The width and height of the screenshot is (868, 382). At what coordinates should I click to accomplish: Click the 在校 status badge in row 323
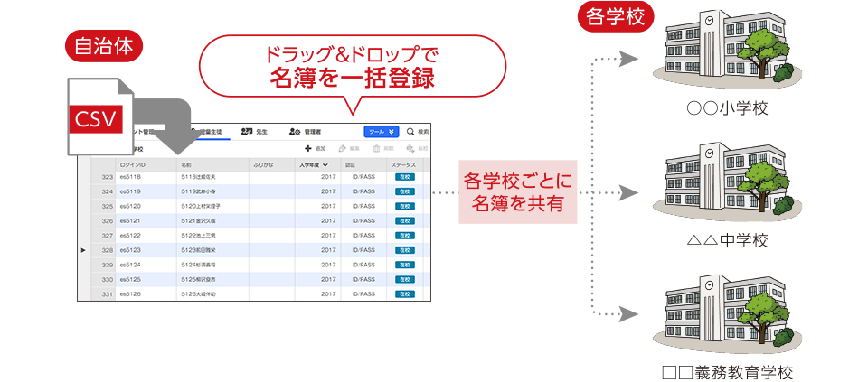point(402,178)
